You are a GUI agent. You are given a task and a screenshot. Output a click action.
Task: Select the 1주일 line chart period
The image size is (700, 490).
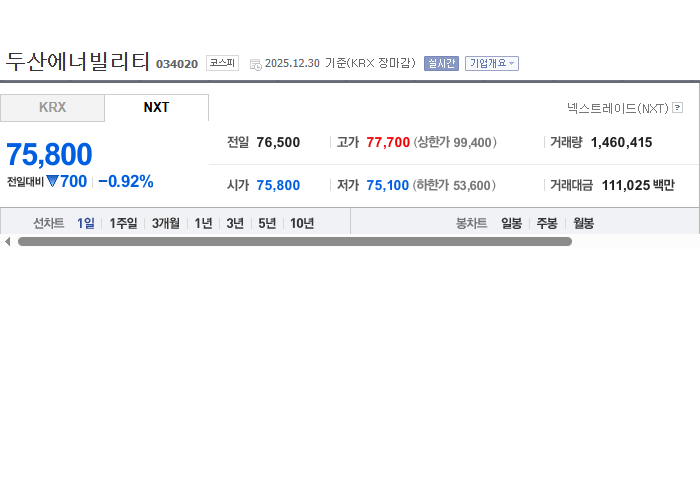point(123,223)
